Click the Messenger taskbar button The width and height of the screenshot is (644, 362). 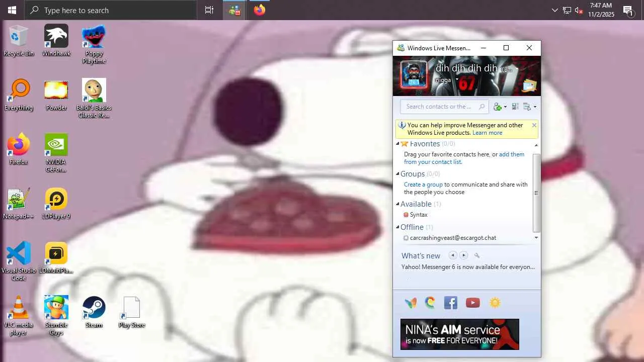click(234, 10)
